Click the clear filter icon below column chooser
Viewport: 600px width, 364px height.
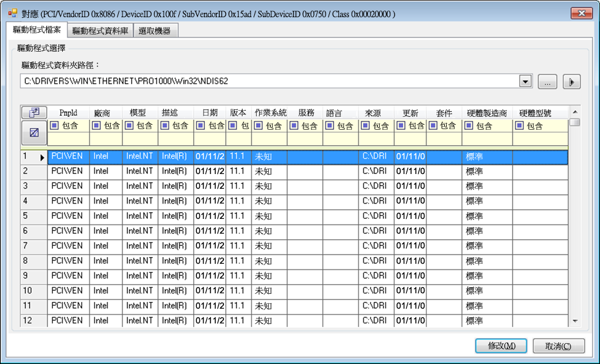34,132
